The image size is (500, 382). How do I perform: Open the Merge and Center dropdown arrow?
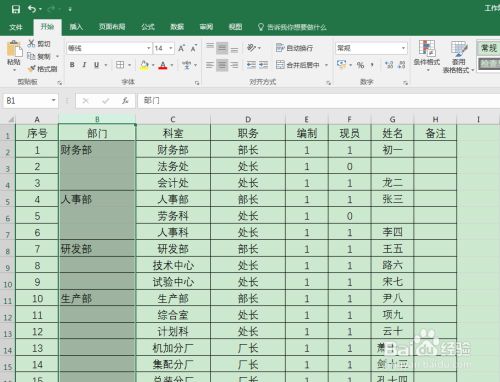(326, 65)
